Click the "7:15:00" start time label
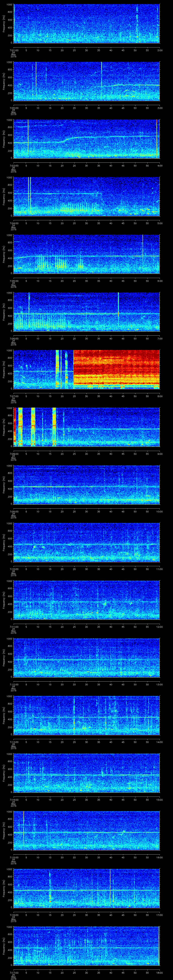The image size is (173, 980). [x=14, y=857]
